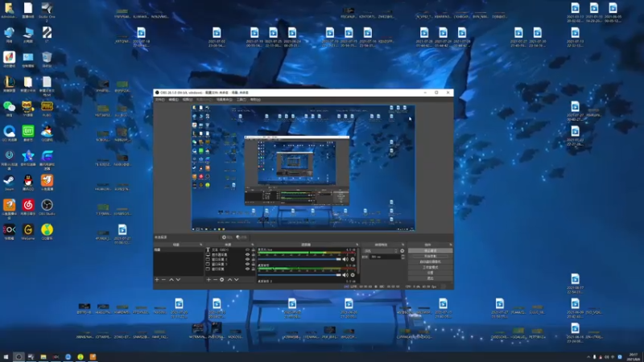This screenshot has height=362, width=644.
Task: Mute the Mic/Aux channel speaker icon
Action: (x=345, y=259)
